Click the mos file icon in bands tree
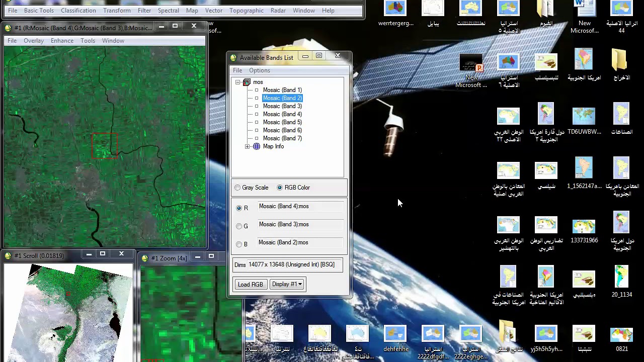 tap(247, 82)
